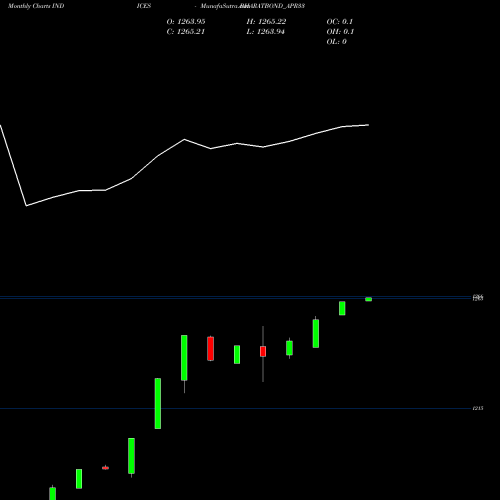Click the 'Monthly Charts IND' title text

click(36, 6)
